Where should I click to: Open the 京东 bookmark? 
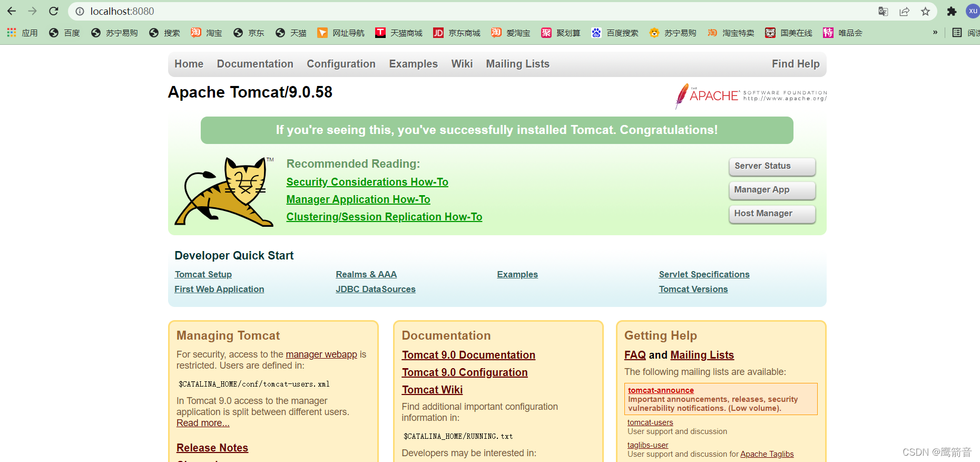click(249, 33)
